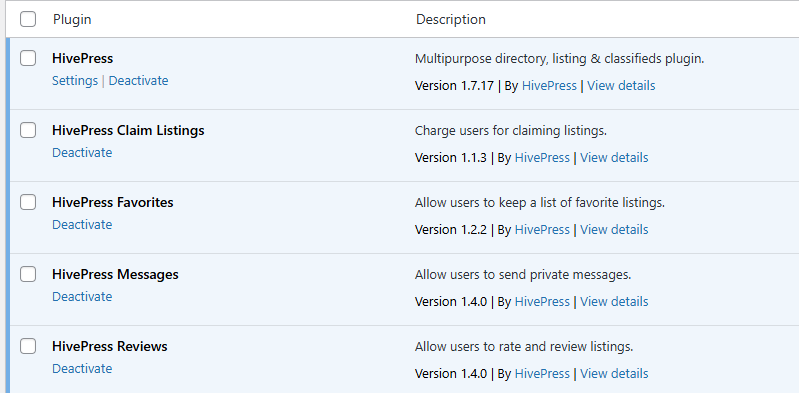Select the HivePress Reviews checkbox

pos(28,347)
